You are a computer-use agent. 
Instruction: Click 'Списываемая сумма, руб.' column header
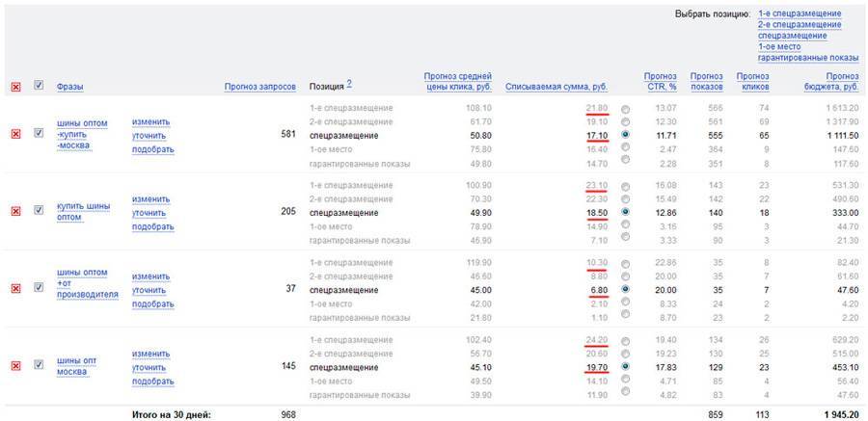556,87
